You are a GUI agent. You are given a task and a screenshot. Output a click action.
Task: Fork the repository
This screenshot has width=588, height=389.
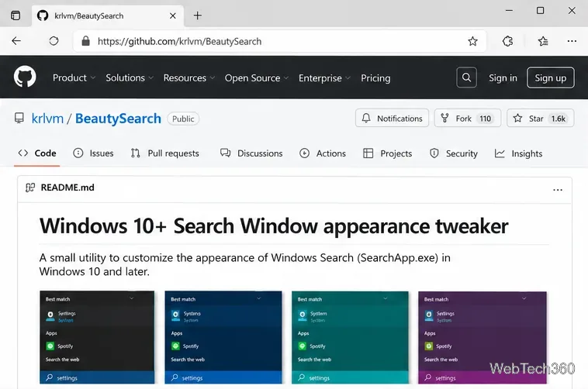pos(467,119)
